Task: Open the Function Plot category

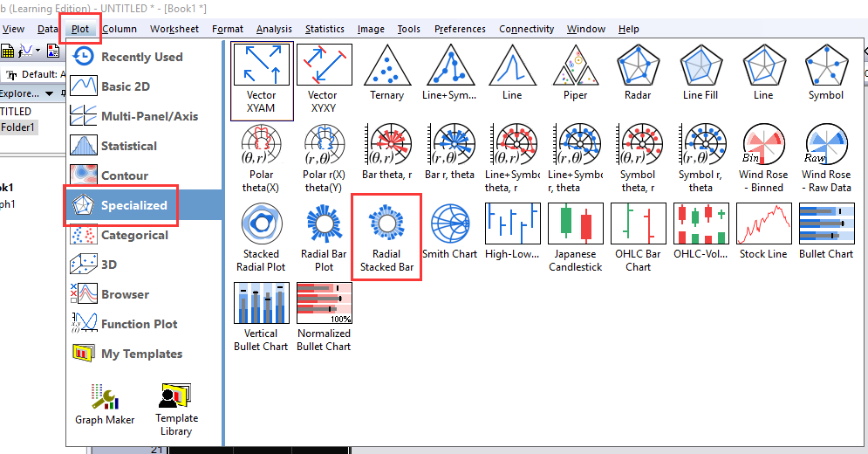Action: (144, 324)
